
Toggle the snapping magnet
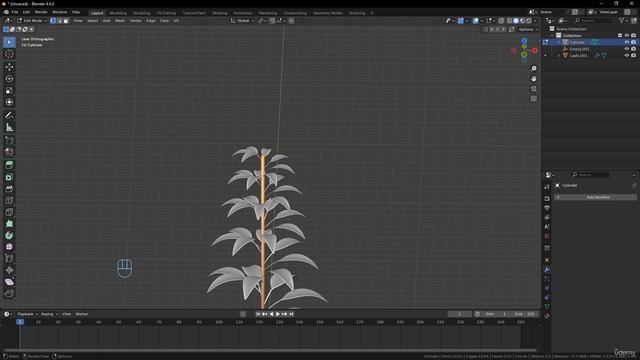click(x=272, y=20)
